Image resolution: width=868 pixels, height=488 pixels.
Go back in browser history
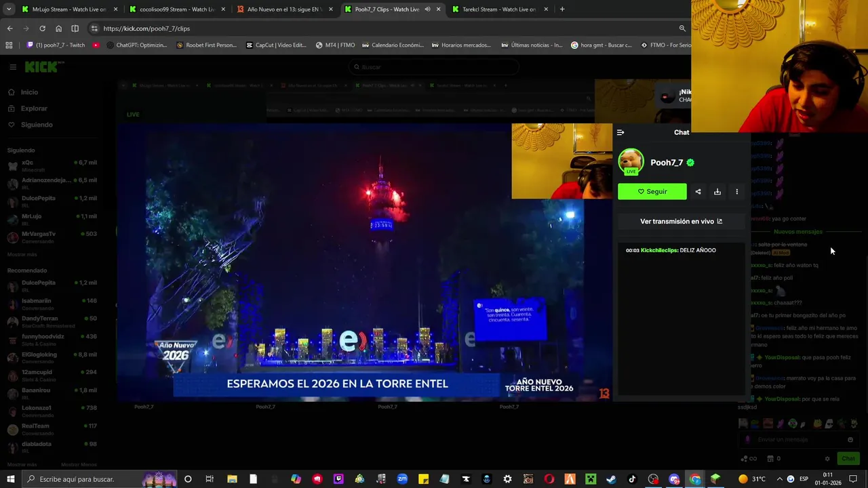coord(9,28)
